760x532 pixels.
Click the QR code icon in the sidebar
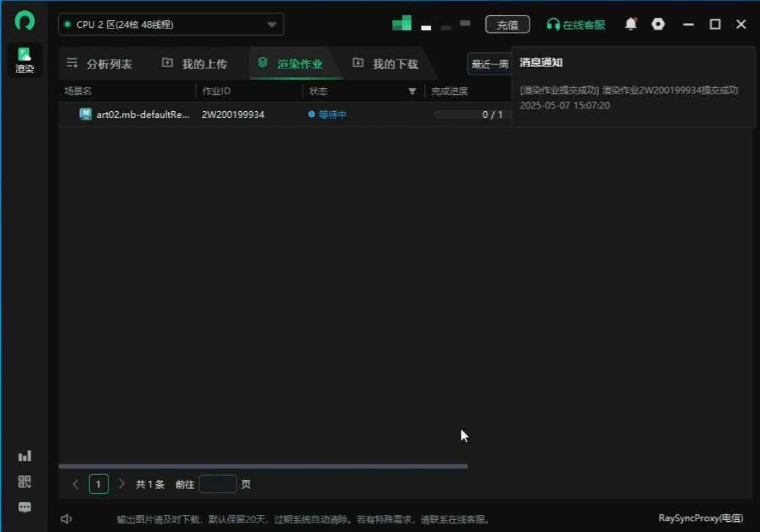24,482
